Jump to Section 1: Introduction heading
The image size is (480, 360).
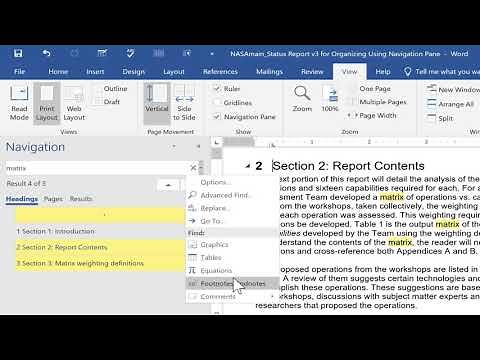(100, 231)
